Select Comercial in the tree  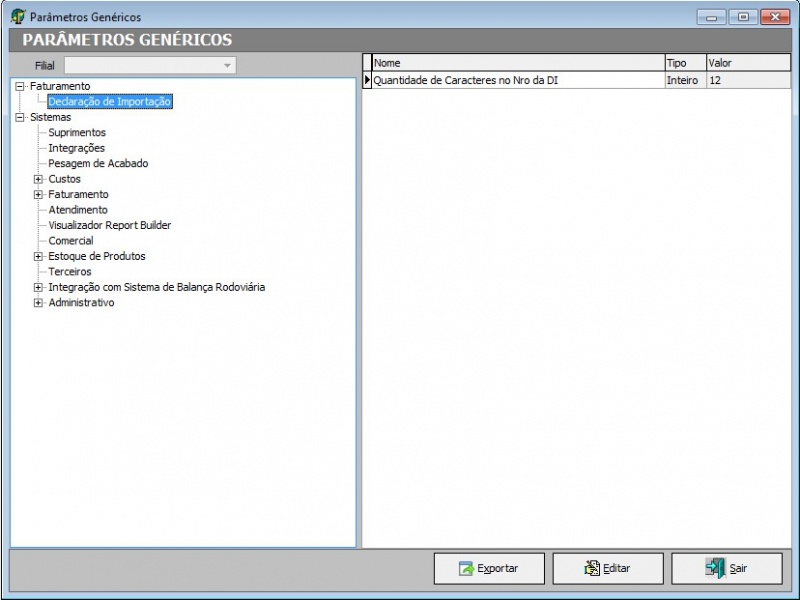(71, 241)
